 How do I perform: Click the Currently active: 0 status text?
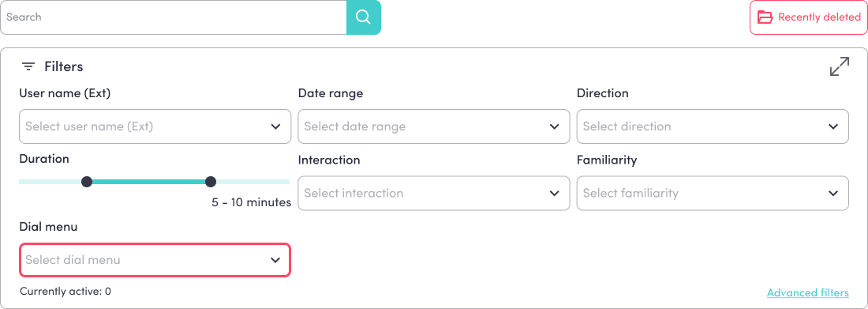point(65,291)
